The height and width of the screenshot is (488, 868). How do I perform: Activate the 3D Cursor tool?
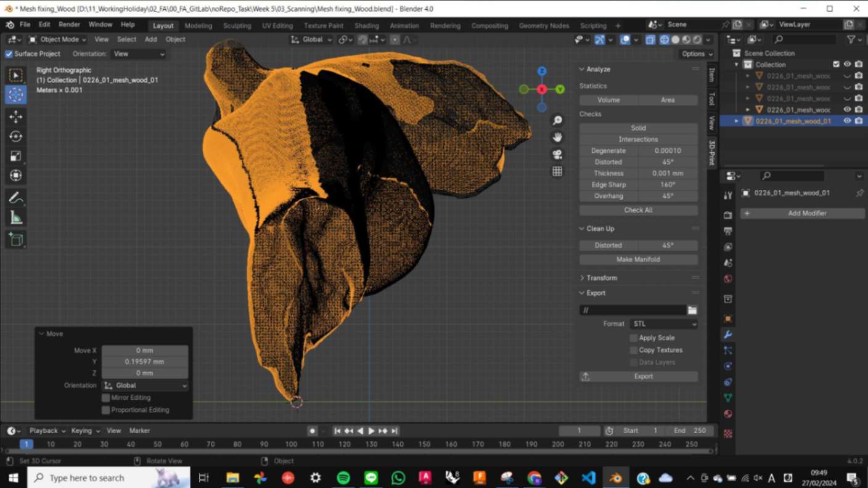pyautogui.click(x=16, y=94)
